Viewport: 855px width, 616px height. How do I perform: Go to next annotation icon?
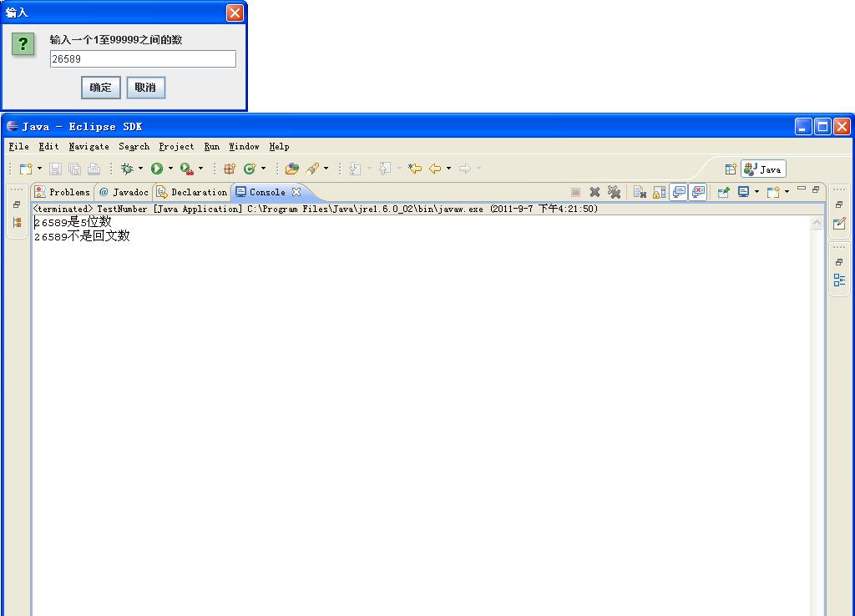(x=355, y=169)
